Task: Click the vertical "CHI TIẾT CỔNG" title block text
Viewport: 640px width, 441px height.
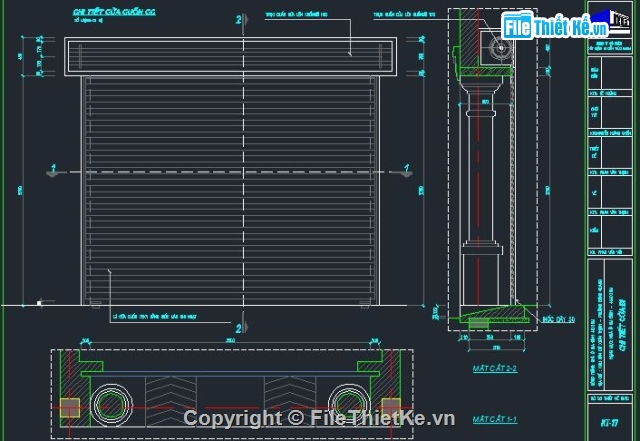Action: (x=622, y=325)
